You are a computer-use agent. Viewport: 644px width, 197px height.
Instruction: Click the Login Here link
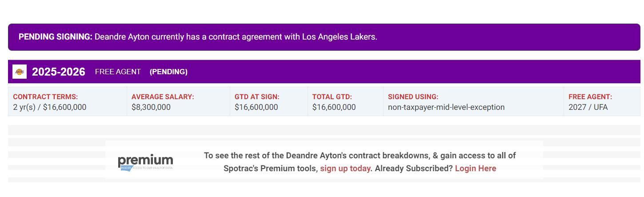point(475,169)
